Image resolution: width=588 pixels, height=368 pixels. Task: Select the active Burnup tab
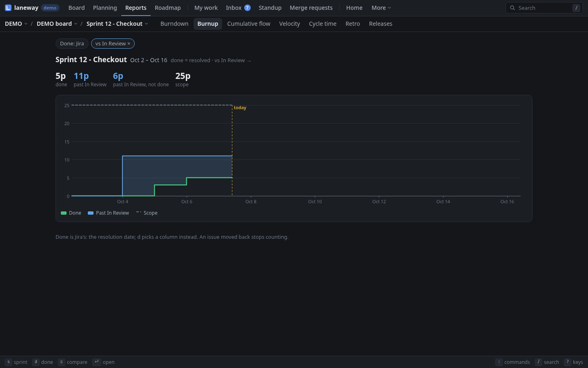click(208, 24)
